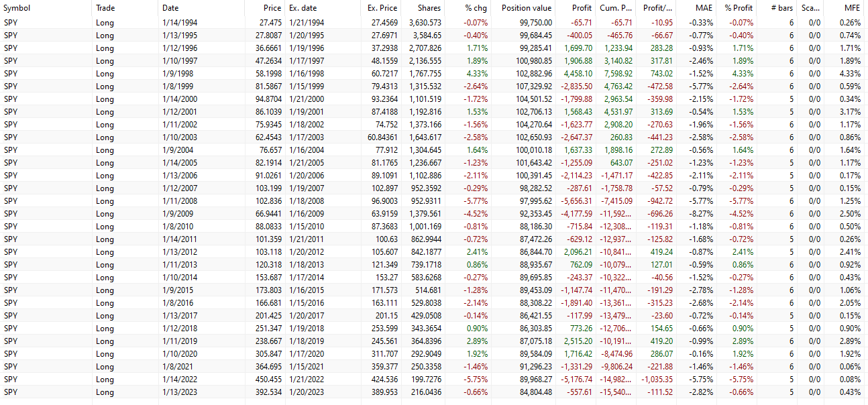The height and width of the screenshot is (405, 868).
Task: Click the 1/13/2023 entry date cell
Action: (x=180, y=392)
